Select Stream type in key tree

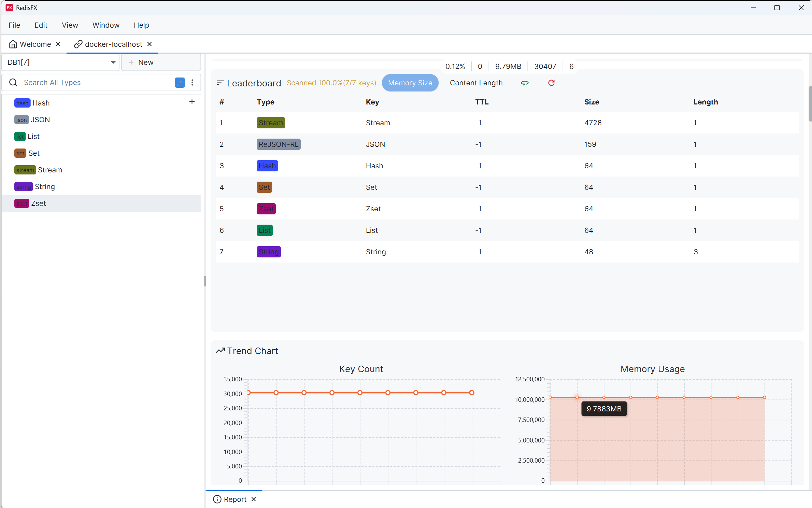click(x=50, y=170)
